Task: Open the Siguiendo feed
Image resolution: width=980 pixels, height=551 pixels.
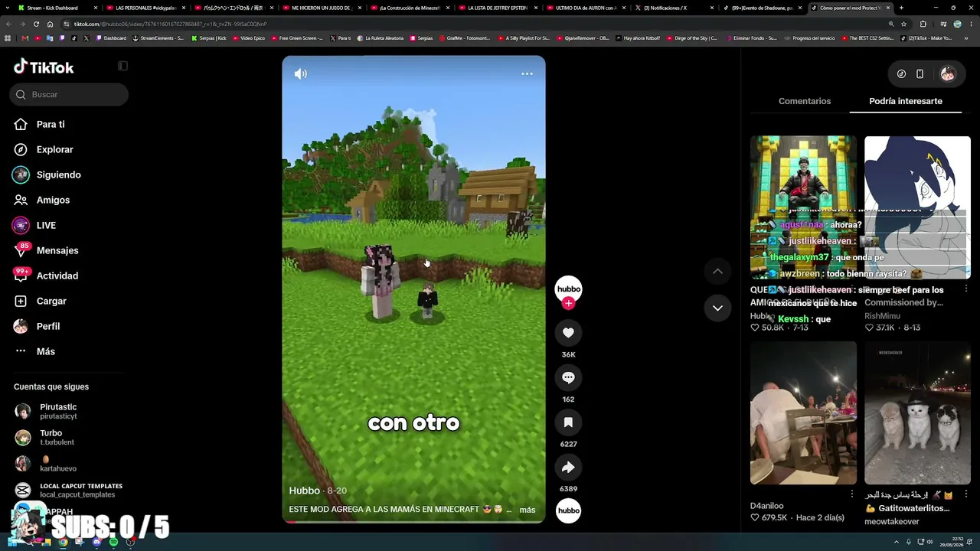Action: coord(58,174)
